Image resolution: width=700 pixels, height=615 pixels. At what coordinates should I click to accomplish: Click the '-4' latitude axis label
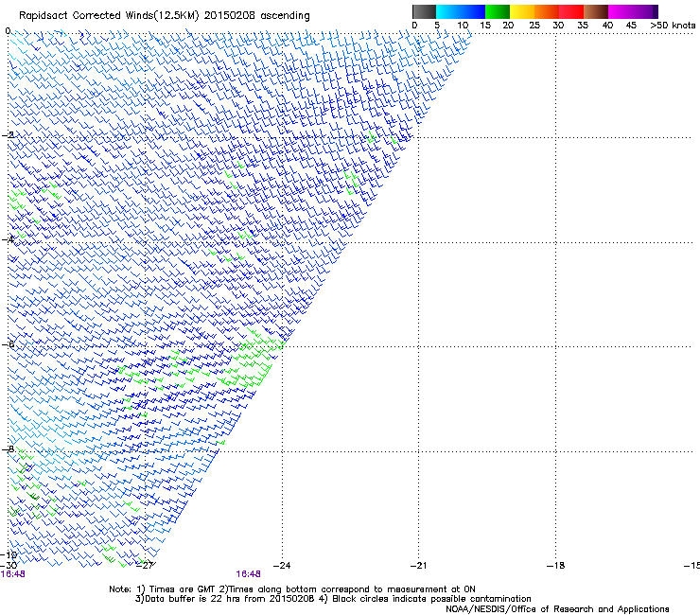coord(8,239)
